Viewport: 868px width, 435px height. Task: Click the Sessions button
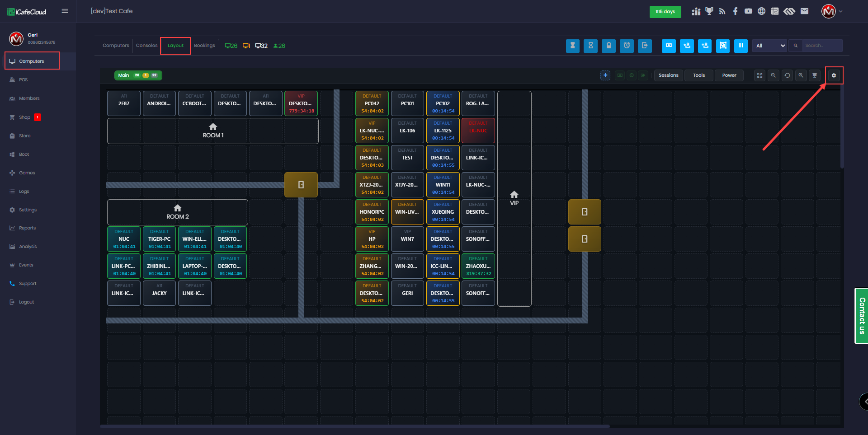[x=668, y=75]
